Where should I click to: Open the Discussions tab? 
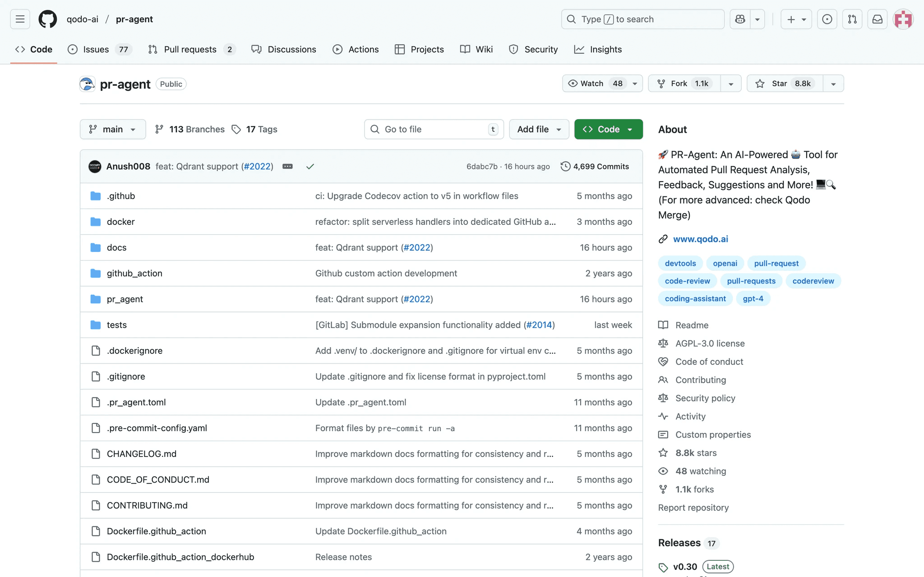coord(284,49)
